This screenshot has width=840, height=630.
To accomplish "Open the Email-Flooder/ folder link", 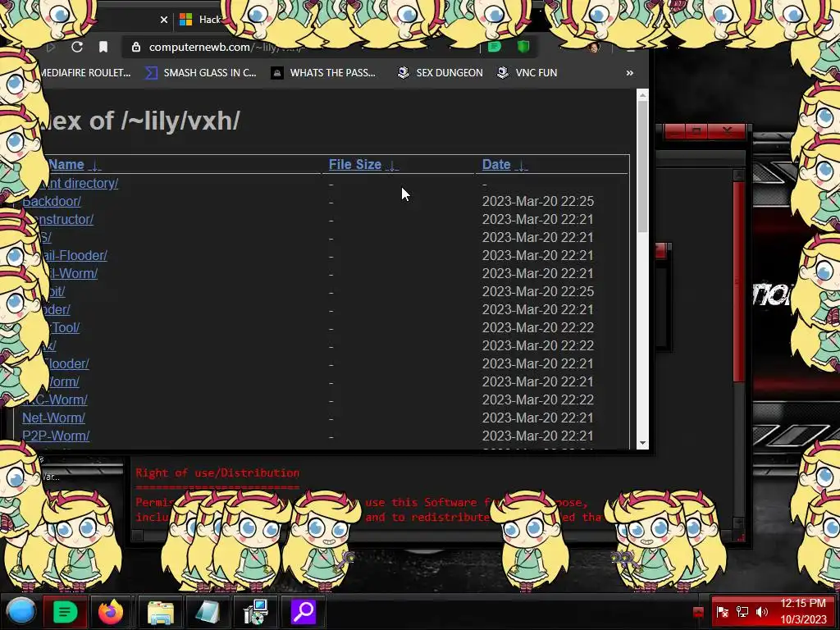I will [74, 256].
